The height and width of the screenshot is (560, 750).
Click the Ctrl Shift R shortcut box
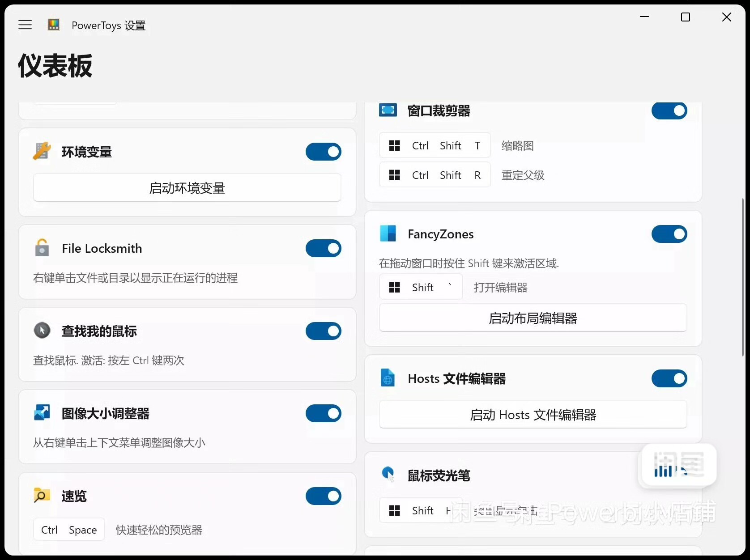point(435,175)
